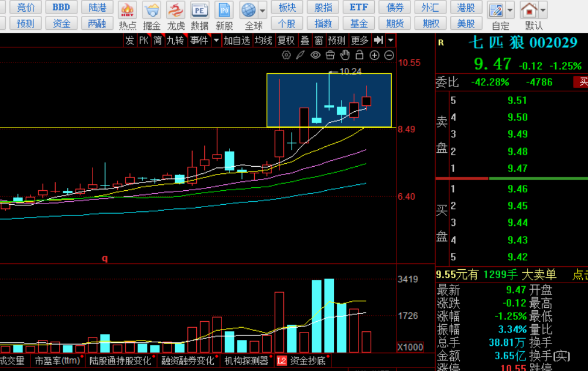588x371 pixels.
Task: Open chart settings gear icon
Action: [x=286, y=56]
